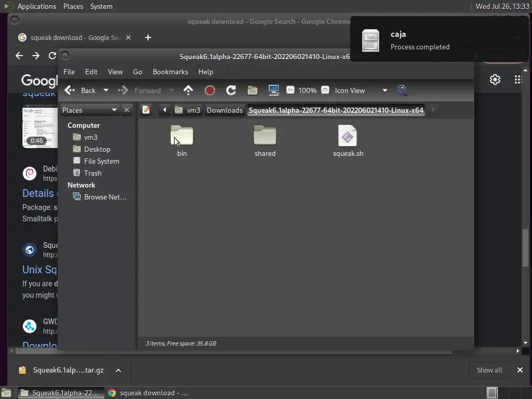Screen dimensions: 532x399
Task: Click the clock showing Wed Jul 26
Action: (x=502, y=6)
